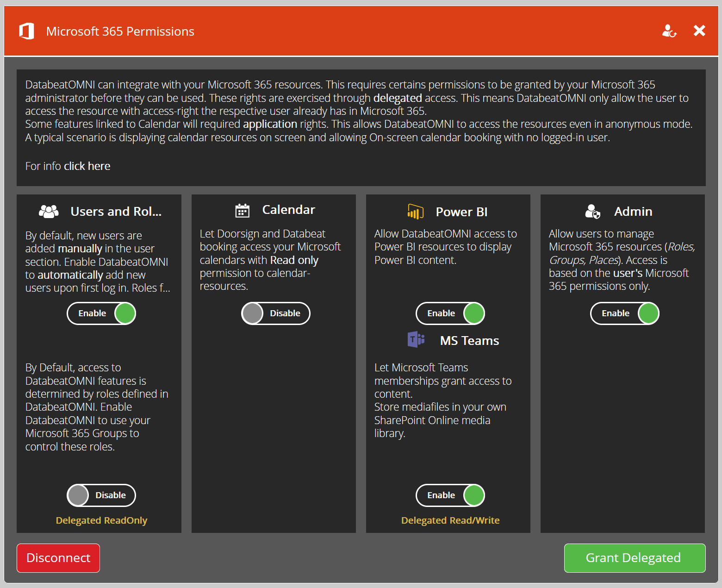Open the 'click here' info link
The width and height of the screenshot is (722, 588).
(x=87, y=166)
